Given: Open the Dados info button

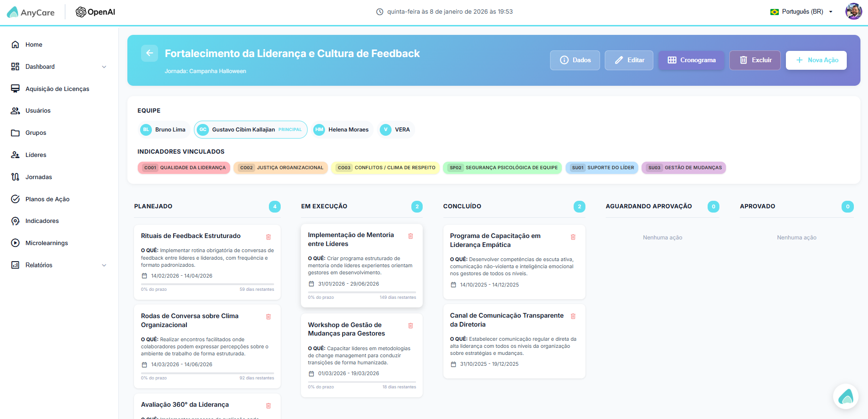Looking at the screenshot, I should tap(575, 60).
